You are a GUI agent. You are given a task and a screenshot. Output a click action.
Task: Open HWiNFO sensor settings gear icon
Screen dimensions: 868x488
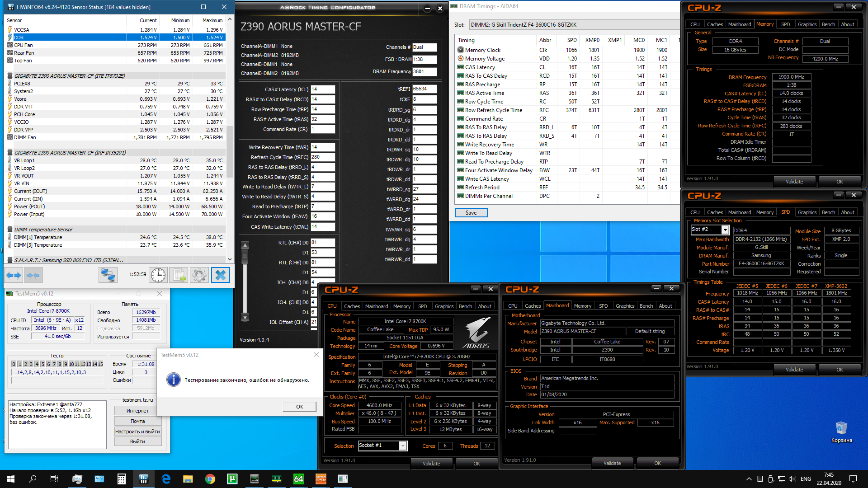(x=199, y=275)
